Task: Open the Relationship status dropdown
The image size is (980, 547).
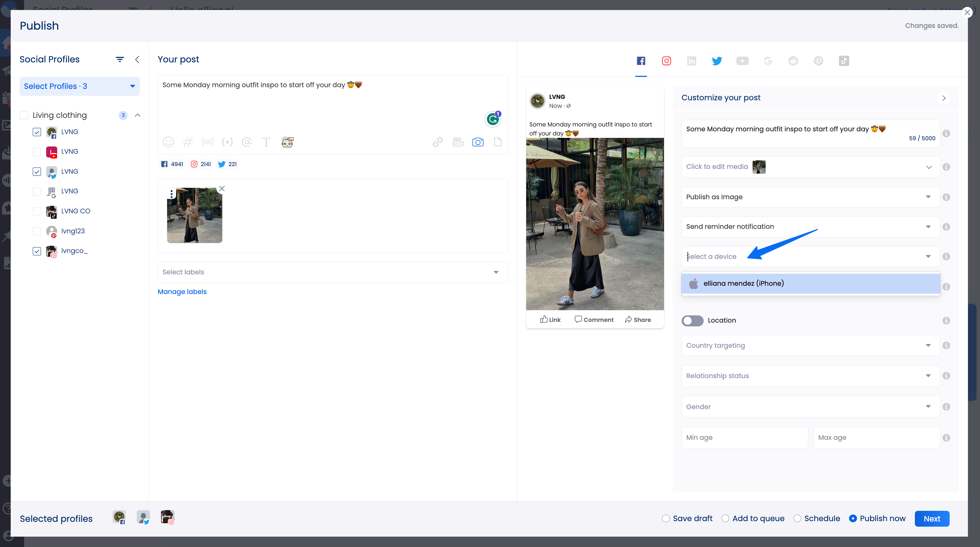Action: point(811,376)
